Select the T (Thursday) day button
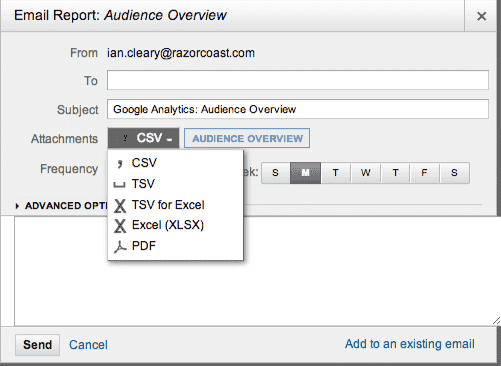This screenshot has width=501, height=366. 395,173
